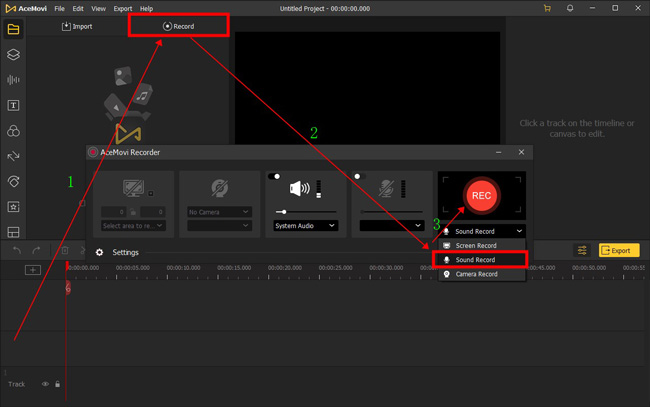
Task: Open the Layers/overlays sidebar panel
Action: click(13, 55)
